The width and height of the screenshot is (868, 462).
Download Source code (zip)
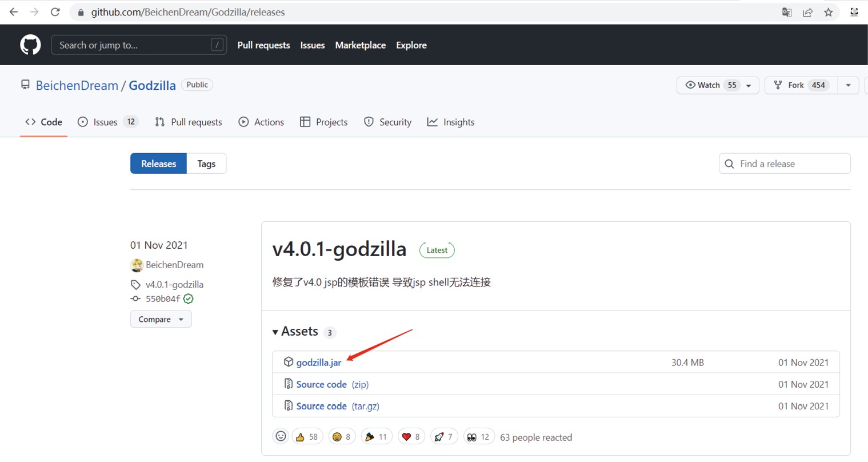332,384
